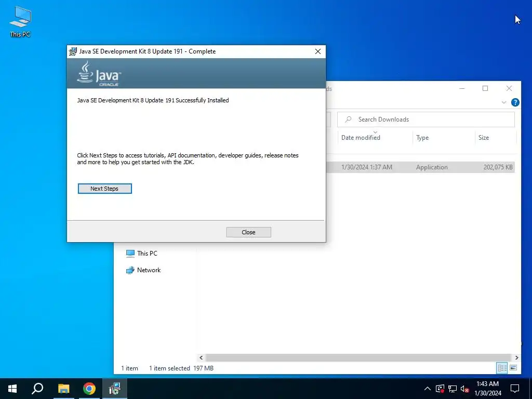
Task: Sort by Size column header
Action: click(484, 137)
